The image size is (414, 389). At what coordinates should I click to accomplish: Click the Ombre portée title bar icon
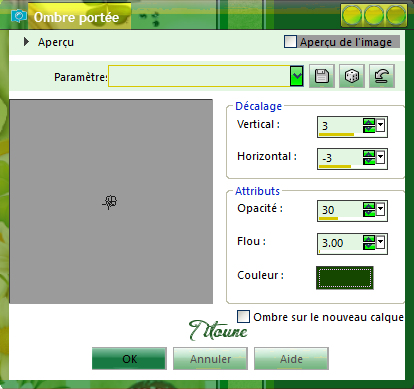coord(18,16)
